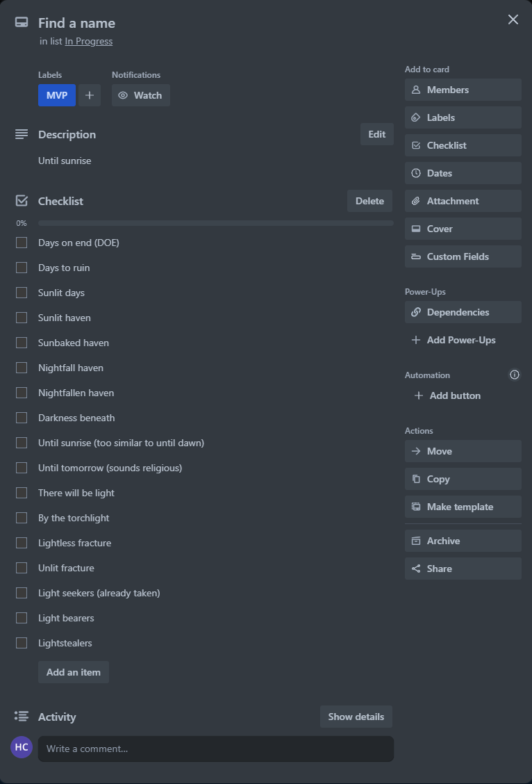Archive the card

point(463,540)
